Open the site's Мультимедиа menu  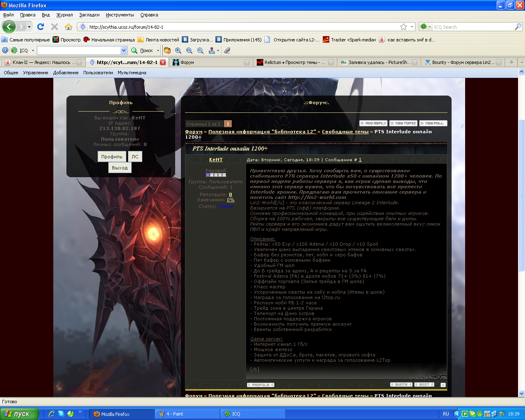coord(132,73)
